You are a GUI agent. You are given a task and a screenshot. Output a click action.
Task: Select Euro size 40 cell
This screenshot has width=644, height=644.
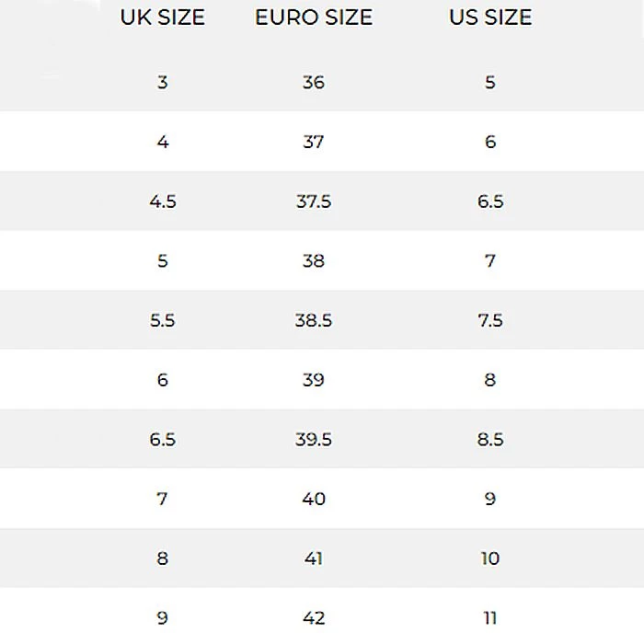point(314,499)
